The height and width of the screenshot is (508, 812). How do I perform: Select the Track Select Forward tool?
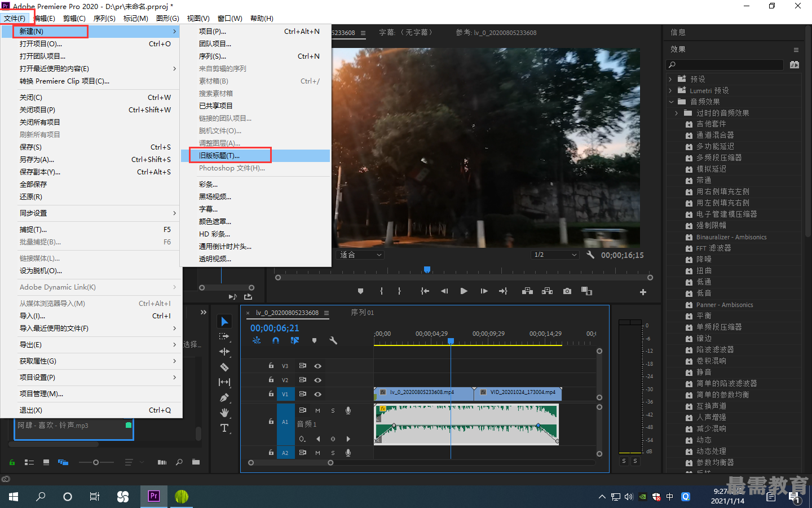(x=224, y=336)
